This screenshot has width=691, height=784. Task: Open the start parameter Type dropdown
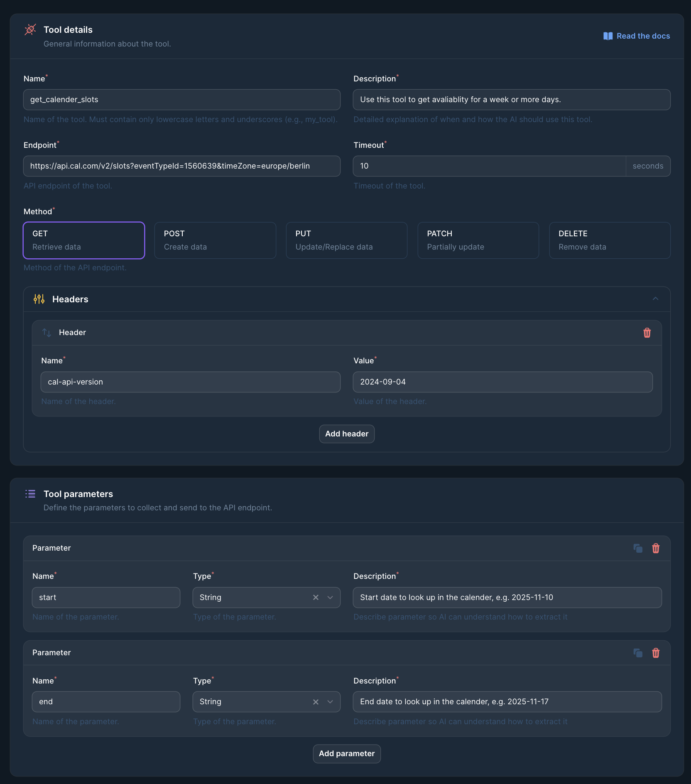(330, 598)
